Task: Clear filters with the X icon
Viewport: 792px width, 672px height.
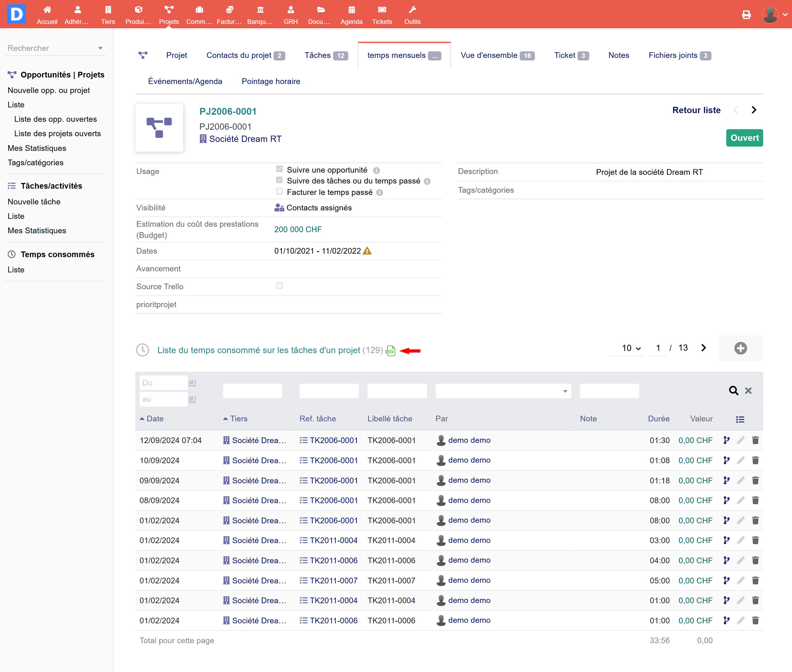Action: (x=748, y=390)
